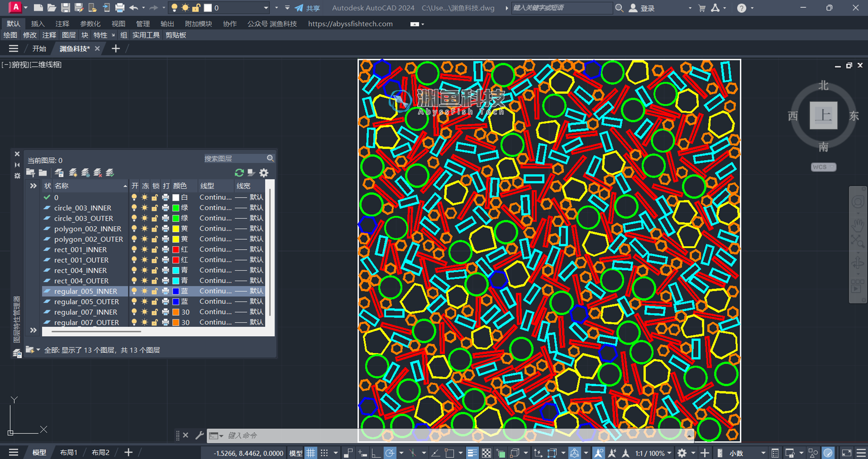Click red color swatch of rect_001_OUTER layer
868x459 pixels.
pos(176,260)
